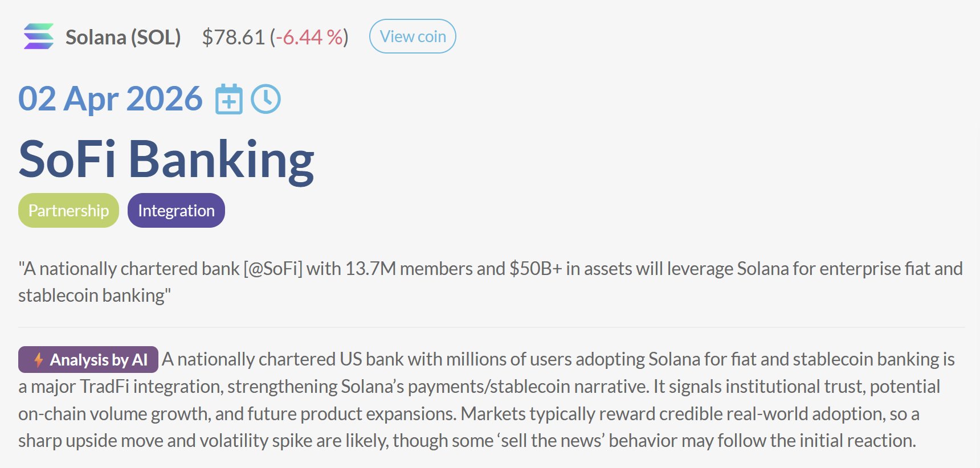Select the Partnership tag
The height and width of the screenshot is (468, 980).
point(68,211)
